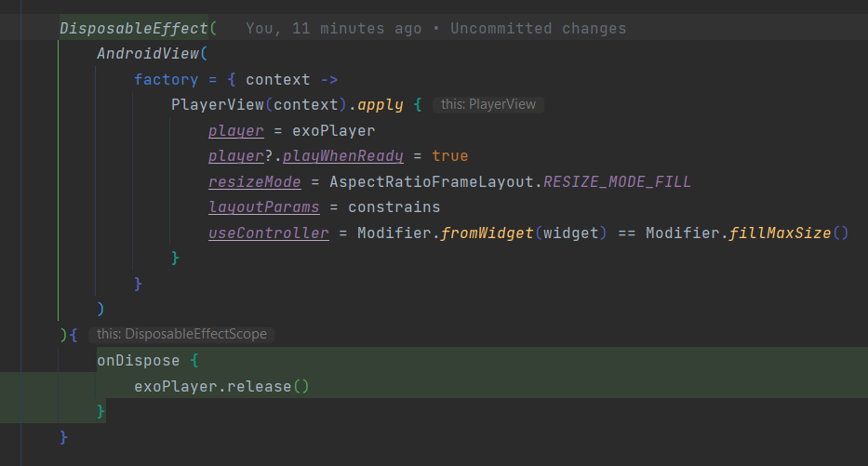Click the layoutParams property
The image size is (868, 466).
(263, 207)
